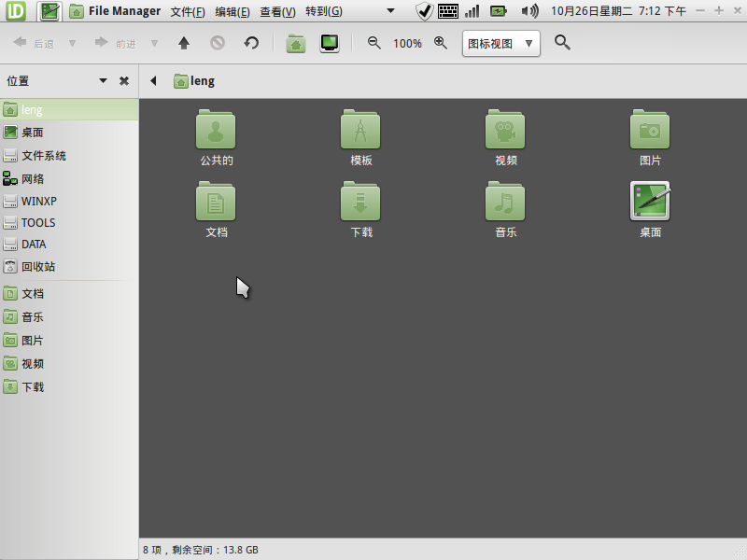
Task: Zoom in with magnifier plus icon
Action: click(x=441, y=43)
